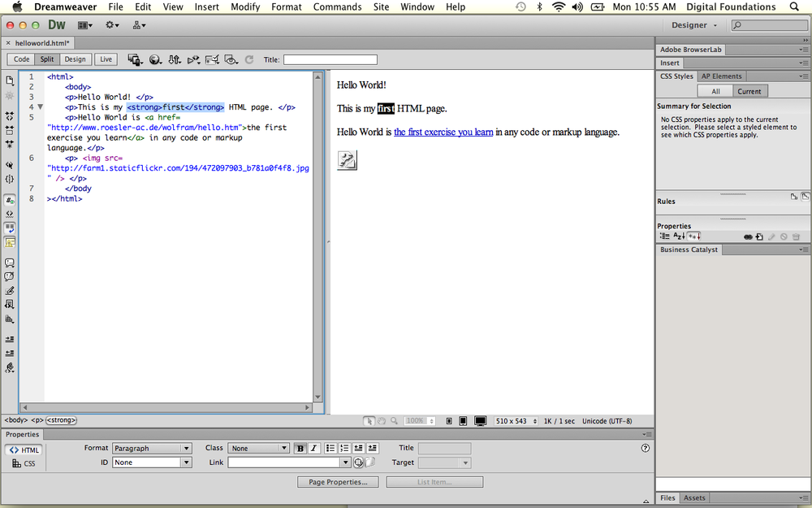This screenshot has width=812, height=508.
Task: Click the Attach Style Sheet icon
Action: click(x=748, y=237)
